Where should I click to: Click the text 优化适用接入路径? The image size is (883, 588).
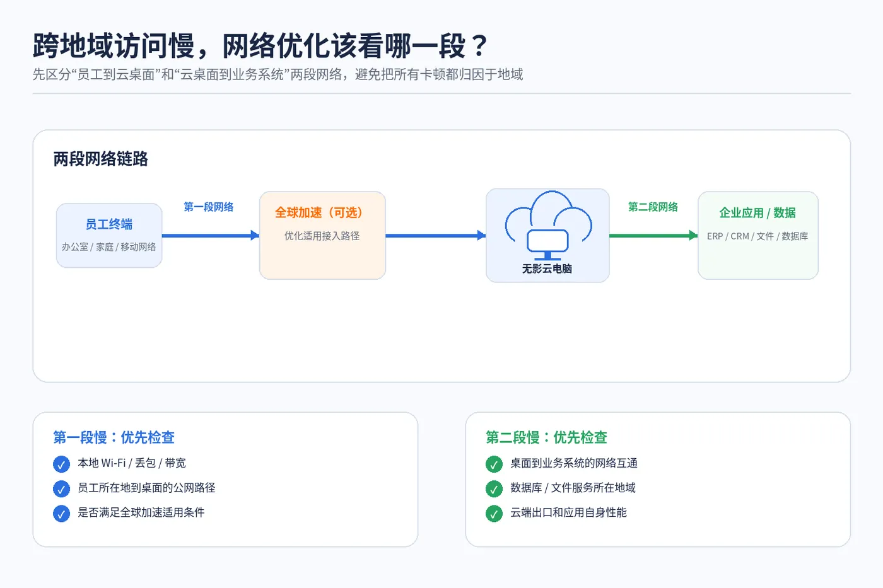pyautogui.click(x=322, y=236)
